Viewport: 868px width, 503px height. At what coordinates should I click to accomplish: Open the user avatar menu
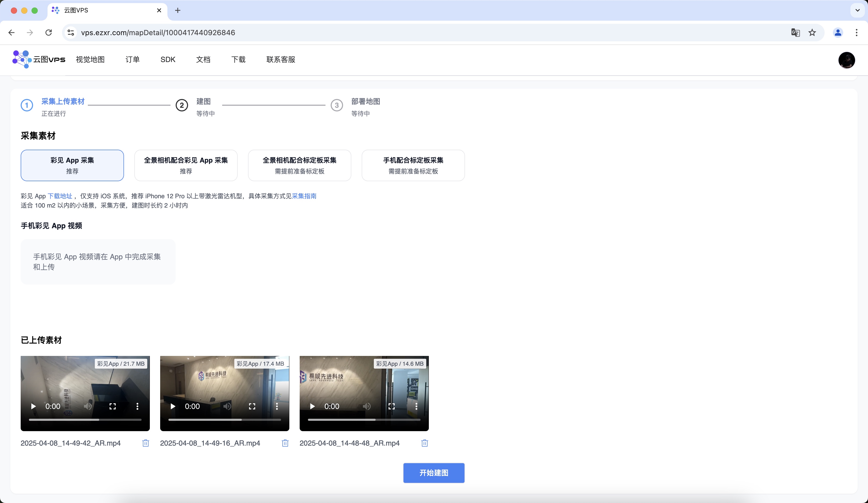click(846, 60)
